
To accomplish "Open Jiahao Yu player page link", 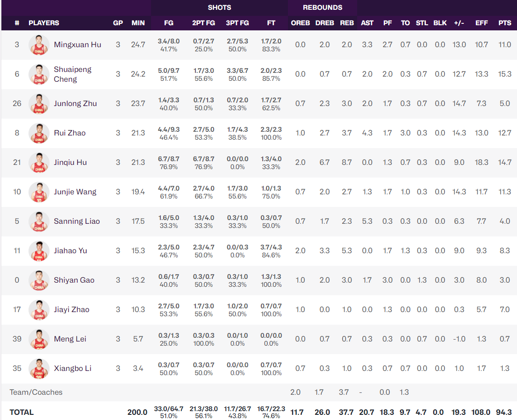I will (x=70, y=251).
